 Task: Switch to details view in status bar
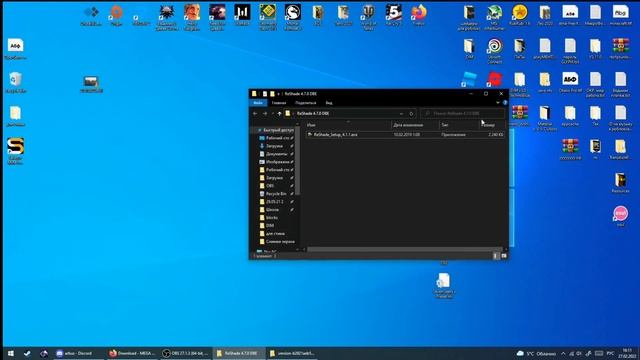(496, 256)
